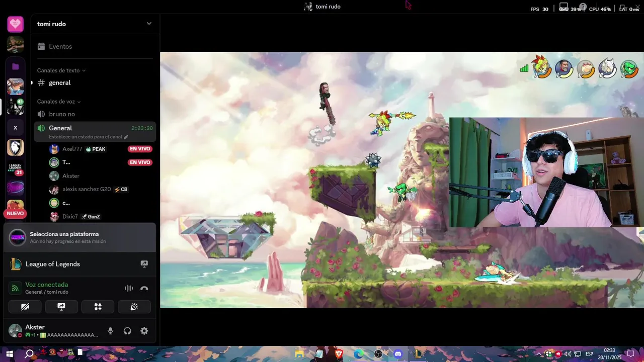
Task: Click the red NUEVO badge
Action: tap(15, 214)
